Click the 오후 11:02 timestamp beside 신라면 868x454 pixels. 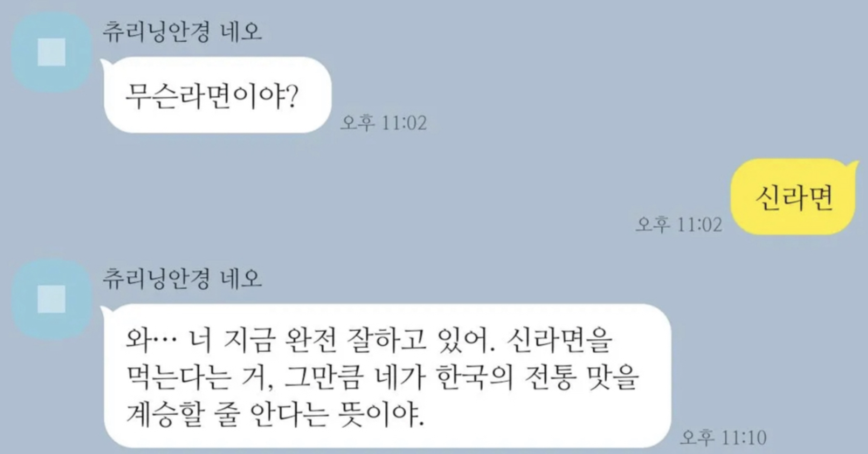point(679,224)
